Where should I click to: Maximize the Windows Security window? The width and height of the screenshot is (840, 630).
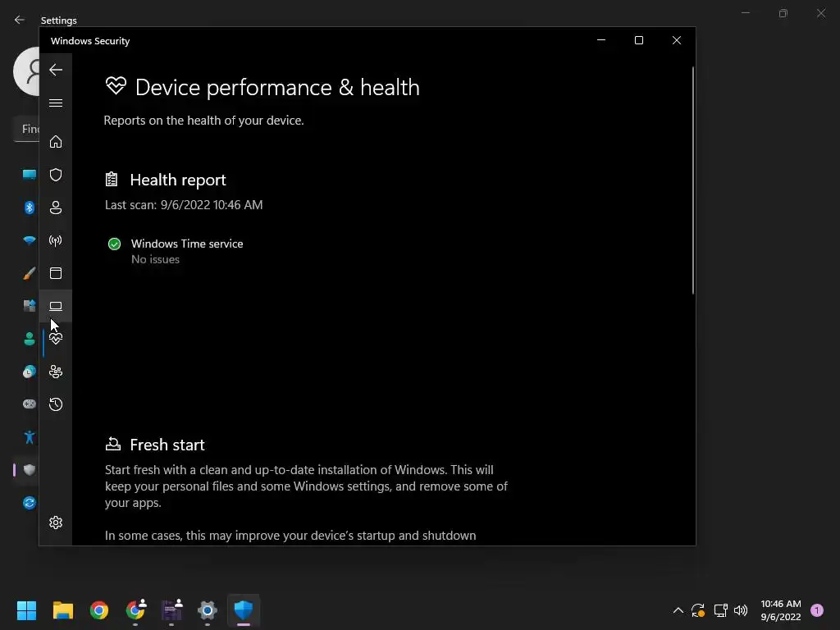638,40
